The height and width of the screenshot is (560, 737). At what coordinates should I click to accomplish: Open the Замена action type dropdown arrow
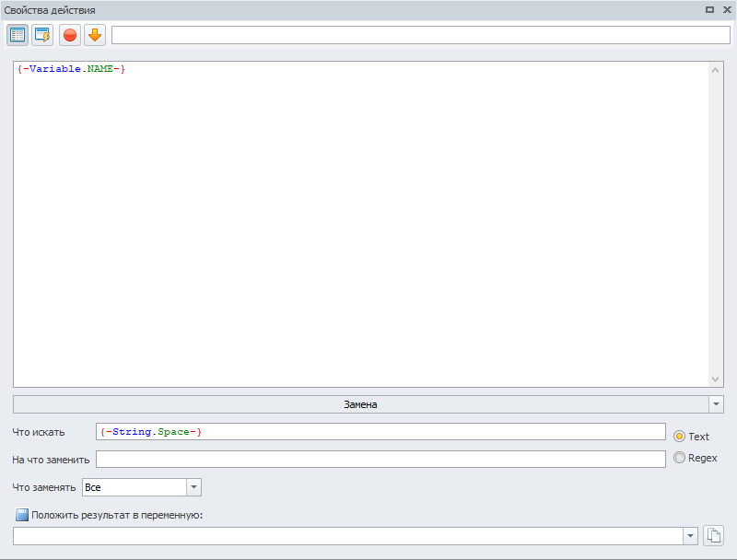coord(716,404)
